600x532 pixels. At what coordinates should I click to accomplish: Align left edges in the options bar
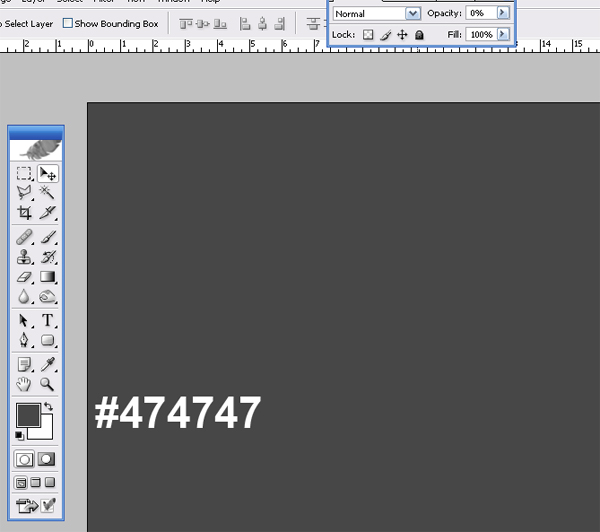[245, 24]
